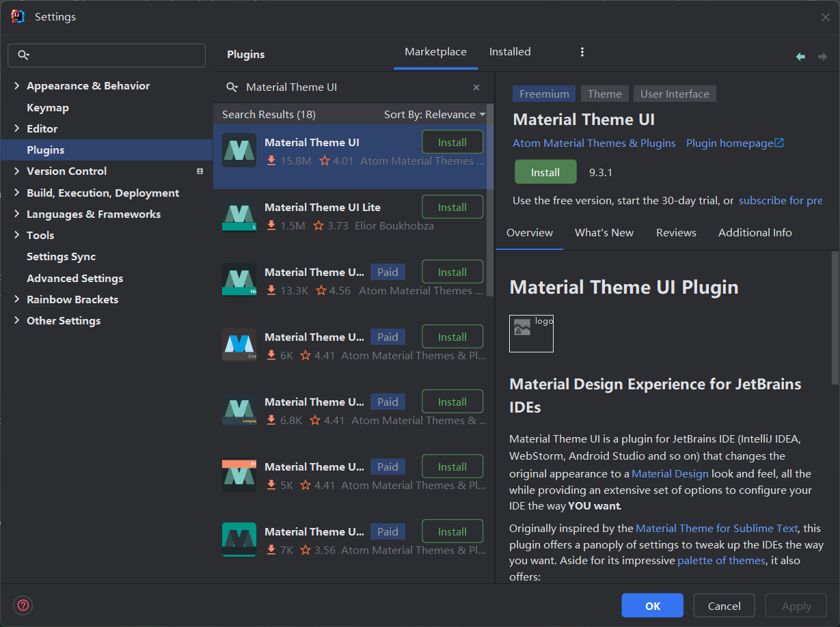Click the 3.73 rating star icon
This screenshot has height=627, width=840.
319,226
